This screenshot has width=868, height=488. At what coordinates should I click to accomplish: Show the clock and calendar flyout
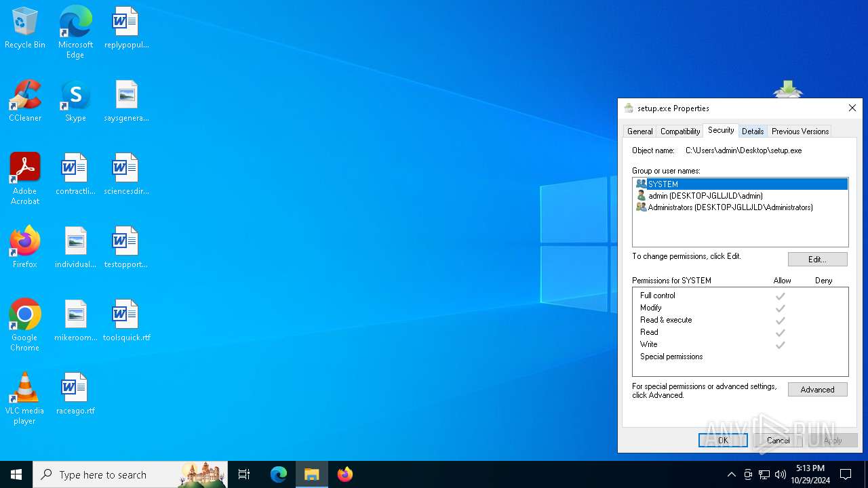click(810, 474)
